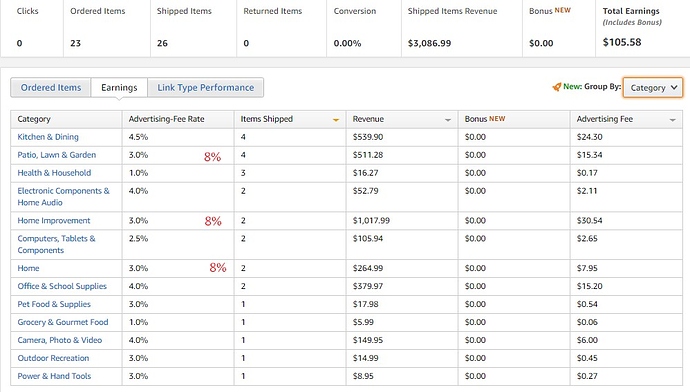
Task: Click the Returned Items summary label
Action: [x=273, y=11]
